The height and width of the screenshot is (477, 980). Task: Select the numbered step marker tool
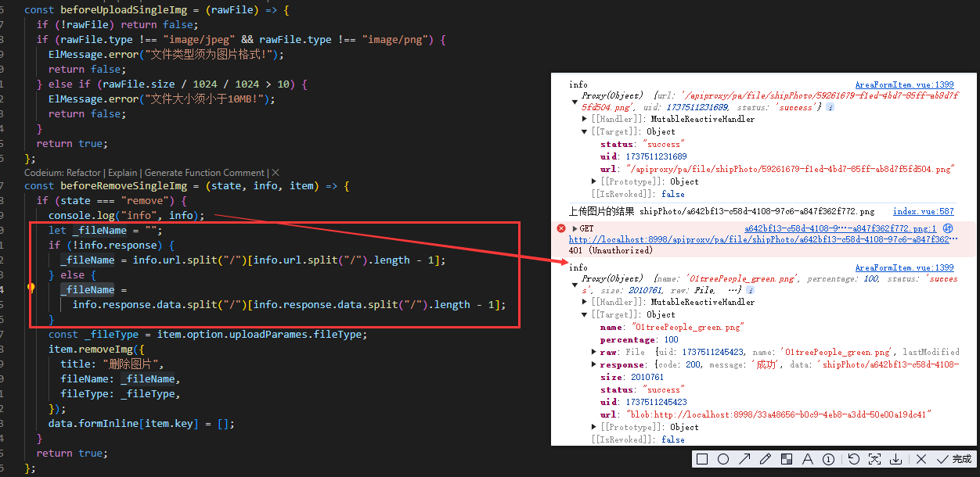[x=828, y=459]
